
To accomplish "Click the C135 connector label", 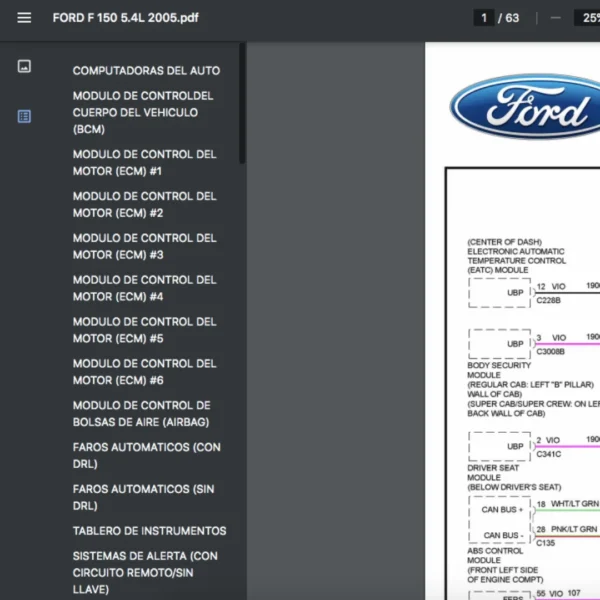I will [x=545, y=543].
